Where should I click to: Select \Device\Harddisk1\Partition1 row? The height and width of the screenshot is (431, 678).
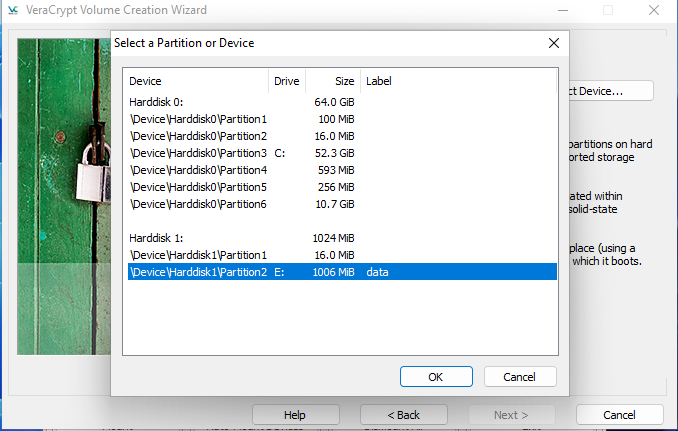click(342, 255)
